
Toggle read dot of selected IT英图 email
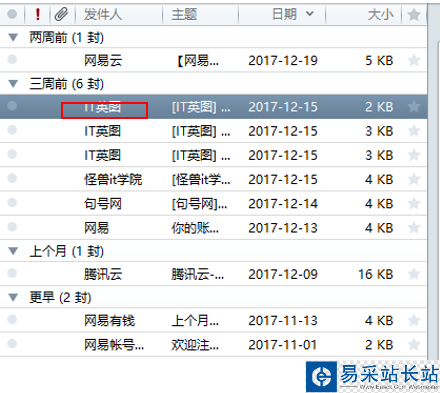[x=12, y=106]
